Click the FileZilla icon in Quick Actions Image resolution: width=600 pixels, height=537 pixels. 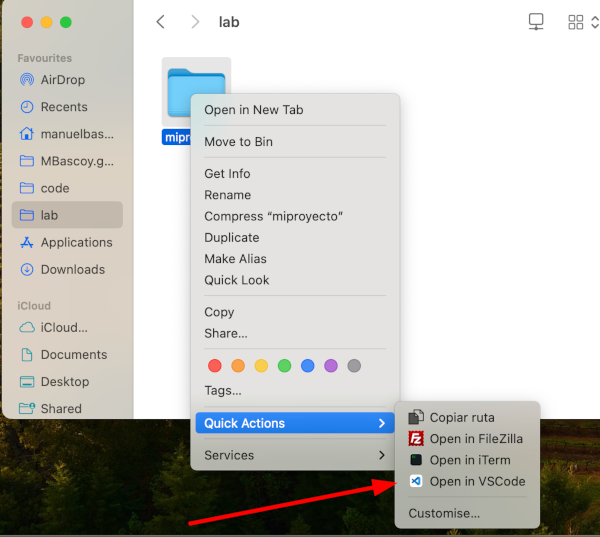[416, 439]
